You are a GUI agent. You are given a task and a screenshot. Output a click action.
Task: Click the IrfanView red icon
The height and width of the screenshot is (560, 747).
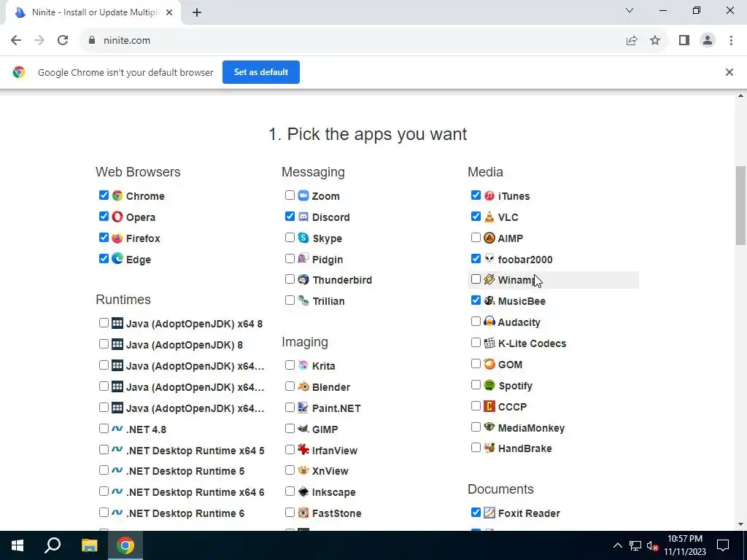pyautogui.click(x=303, y=449)
